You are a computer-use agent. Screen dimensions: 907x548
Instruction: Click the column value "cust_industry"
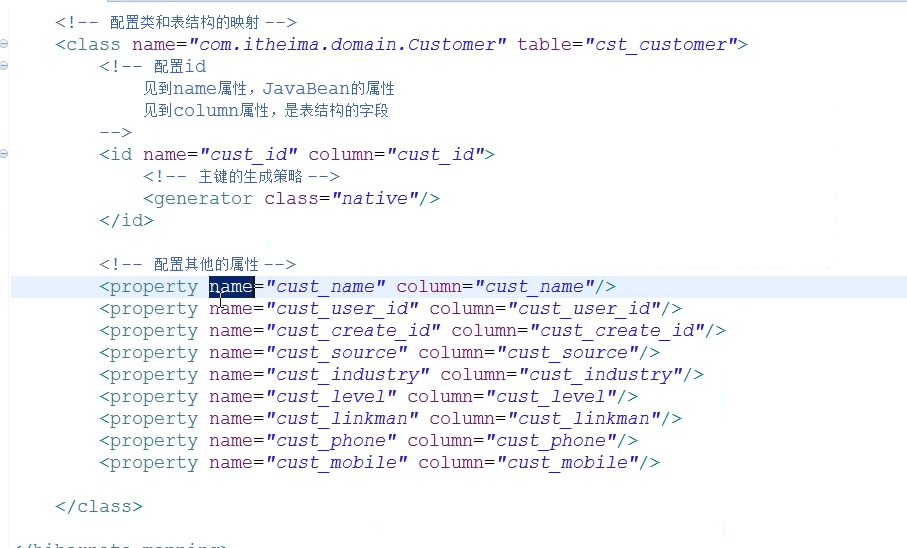[600, 374]
